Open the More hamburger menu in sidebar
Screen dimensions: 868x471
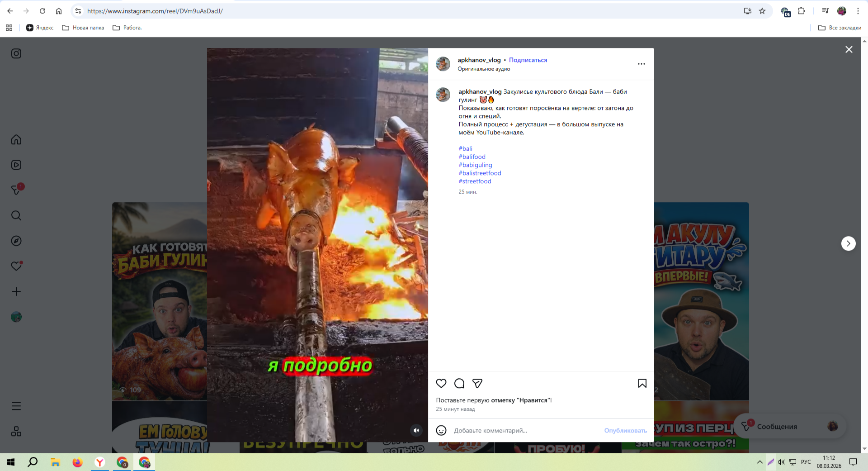(16, 406)
